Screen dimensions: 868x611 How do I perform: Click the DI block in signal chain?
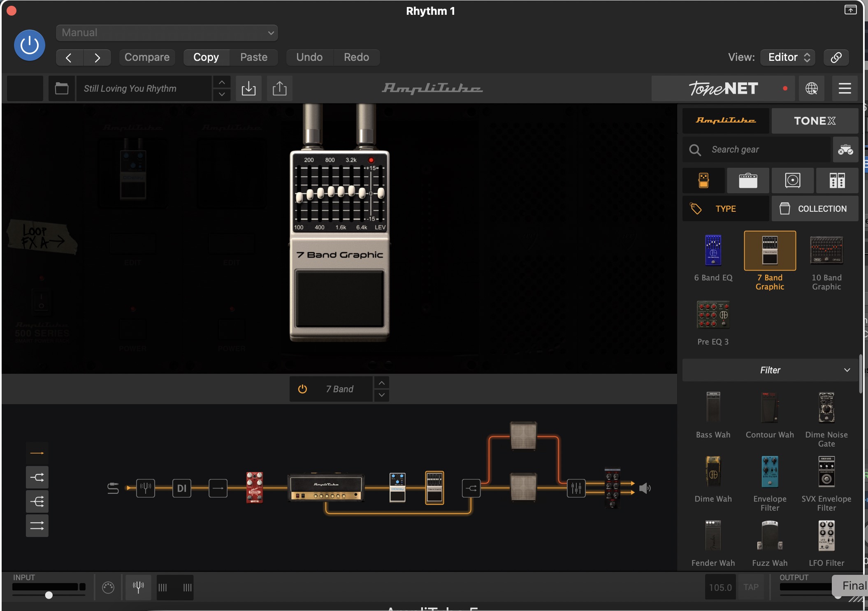182,488
